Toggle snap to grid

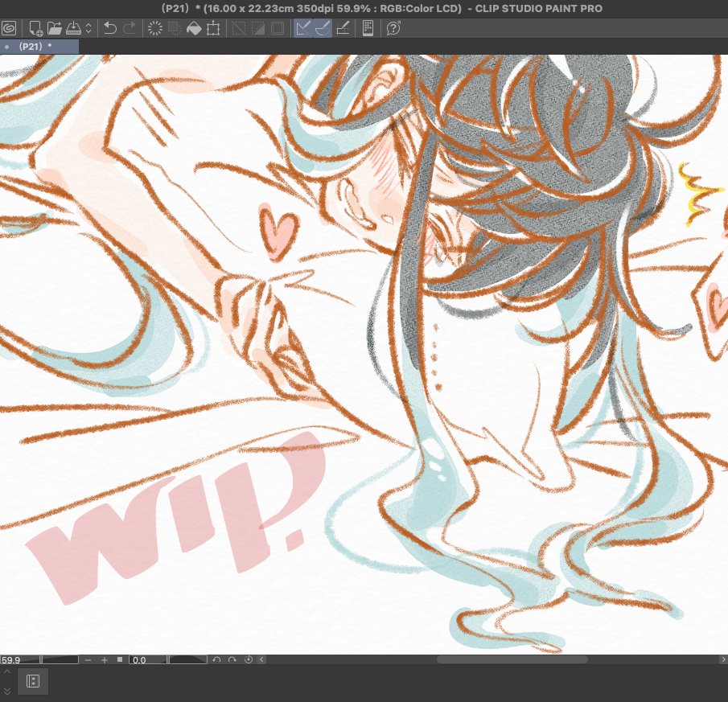point(343,28)
